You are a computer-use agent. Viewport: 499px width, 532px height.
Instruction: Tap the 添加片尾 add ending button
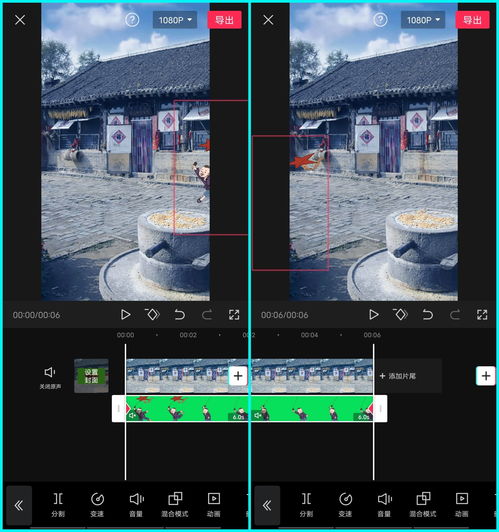(398, 376)
